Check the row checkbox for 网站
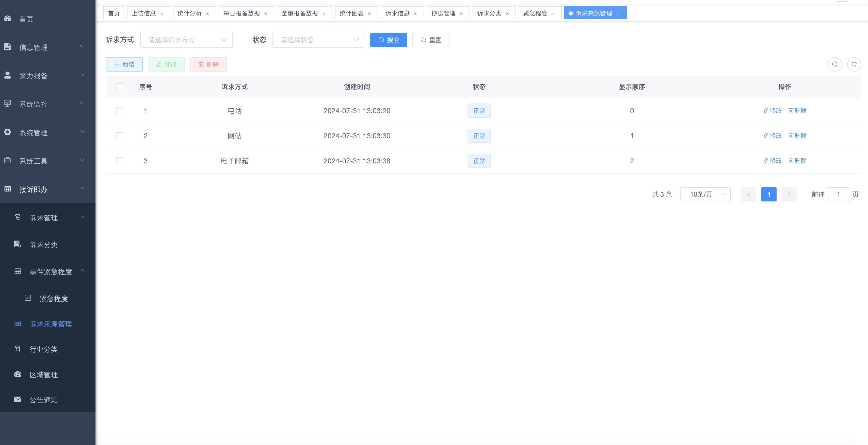The image size is (868, 445). (120, 136)
